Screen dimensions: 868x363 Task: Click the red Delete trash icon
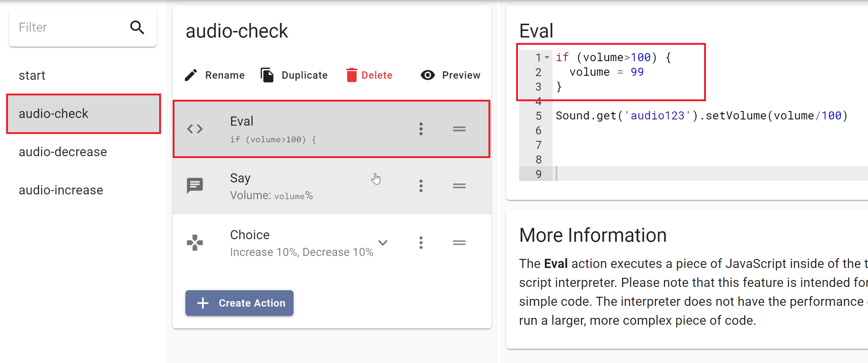[351, 75]
